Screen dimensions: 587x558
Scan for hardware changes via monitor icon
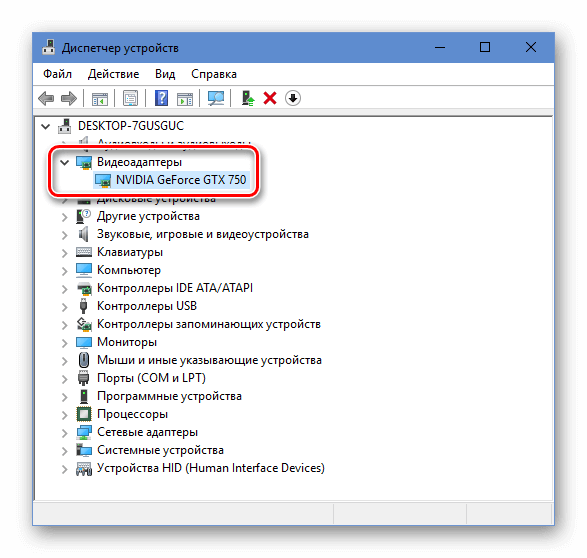pos(216,98)
